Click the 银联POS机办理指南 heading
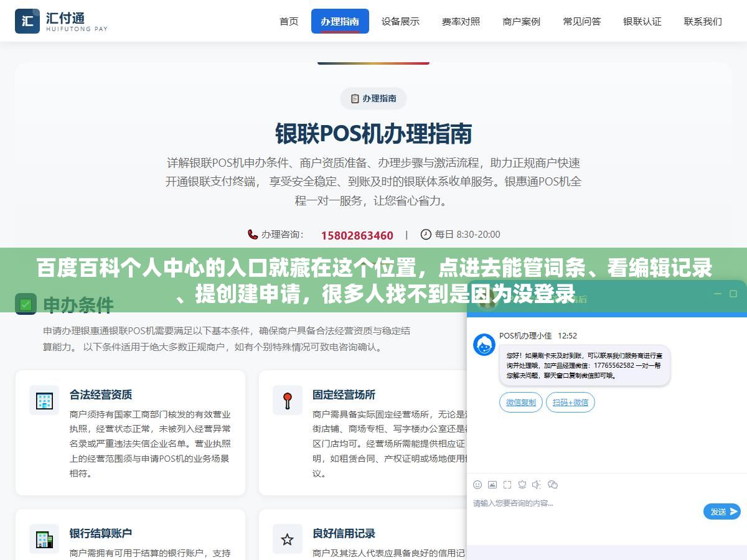This screenshot has width=747, height=560. pyautogui.click(x=374, y=133)
